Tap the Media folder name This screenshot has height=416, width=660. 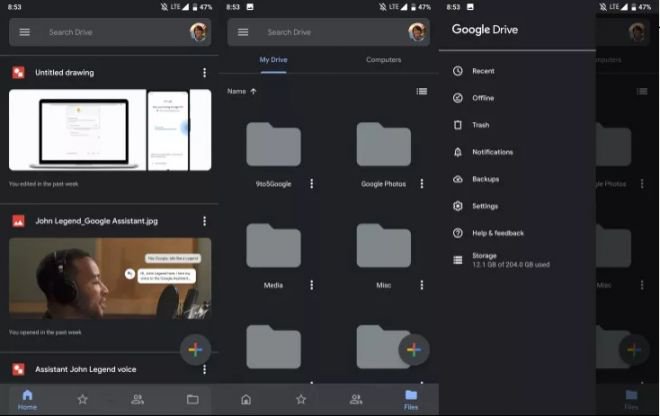tap(274, 285)
